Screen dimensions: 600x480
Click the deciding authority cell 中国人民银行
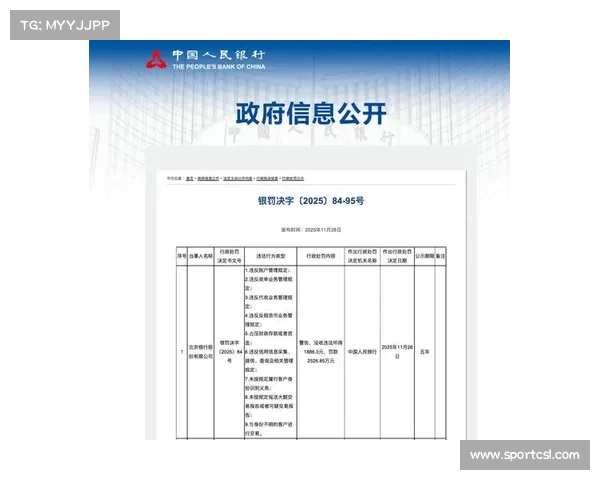tap(362, 352)
